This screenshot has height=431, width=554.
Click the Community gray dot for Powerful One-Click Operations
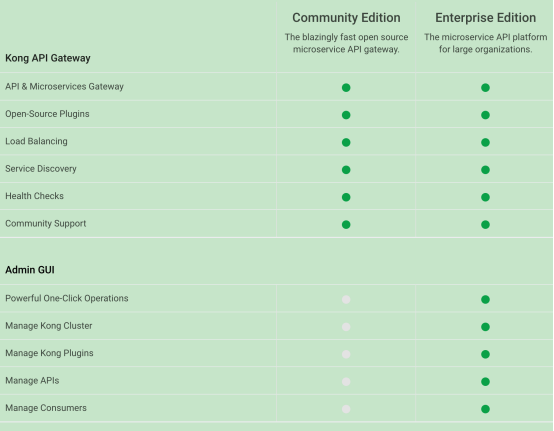point(346,300)
